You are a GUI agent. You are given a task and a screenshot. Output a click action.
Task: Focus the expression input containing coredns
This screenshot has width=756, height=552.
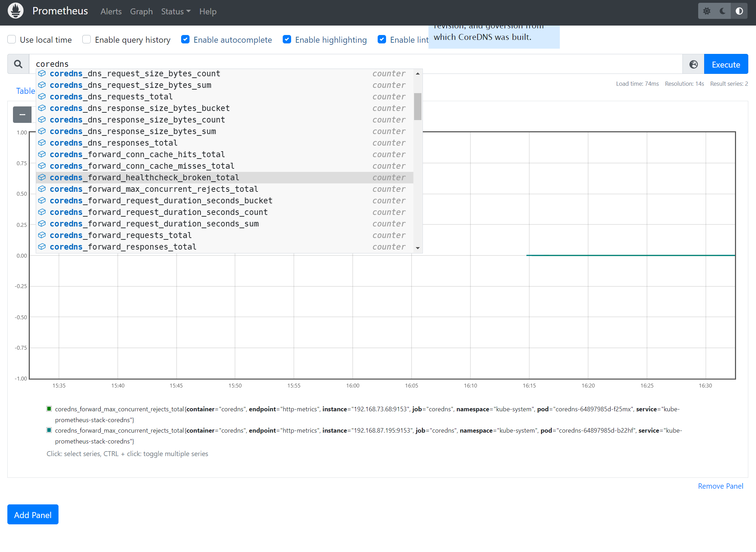356,64
